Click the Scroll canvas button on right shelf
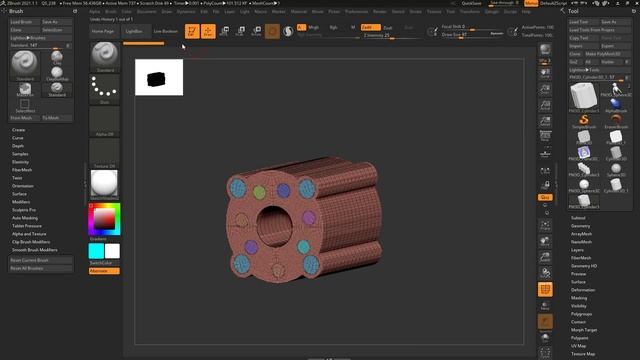 545,73
